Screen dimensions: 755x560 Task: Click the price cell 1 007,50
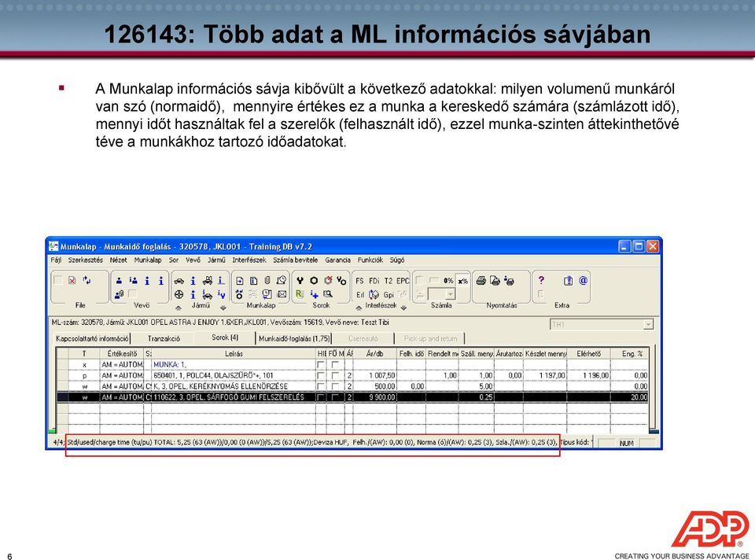point(374,375)
